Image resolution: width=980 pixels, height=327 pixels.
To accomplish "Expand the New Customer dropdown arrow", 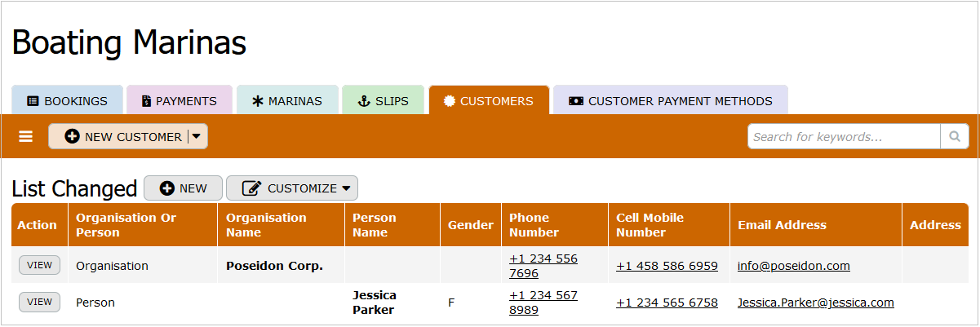I will click(197, 137).
